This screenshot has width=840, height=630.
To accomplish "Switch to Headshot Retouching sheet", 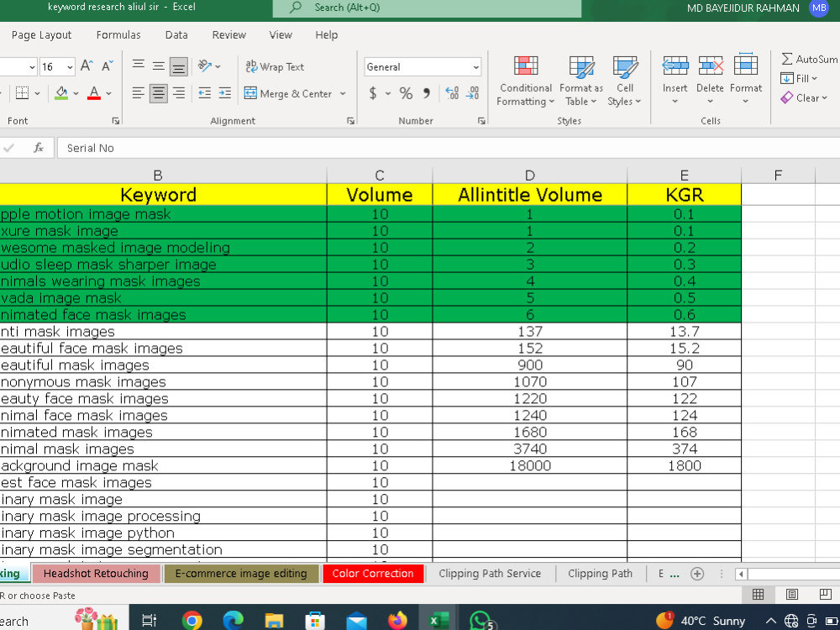I will [96, 573].
